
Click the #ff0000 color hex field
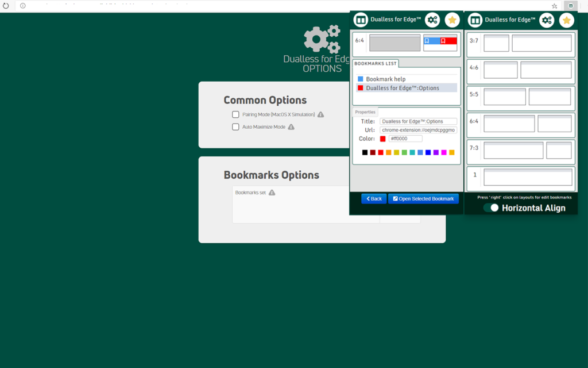[405, 139]
